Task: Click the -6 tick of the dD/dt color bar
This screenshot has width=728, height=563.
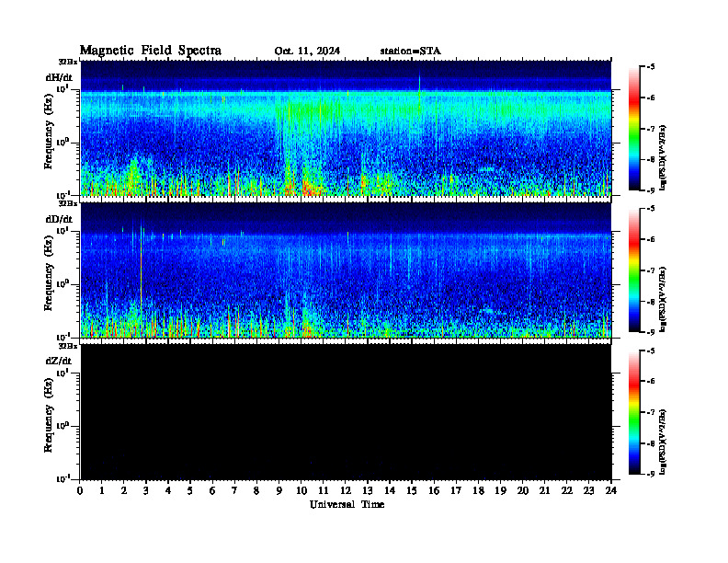Action: pyautogui.click(x=651, y=239)
